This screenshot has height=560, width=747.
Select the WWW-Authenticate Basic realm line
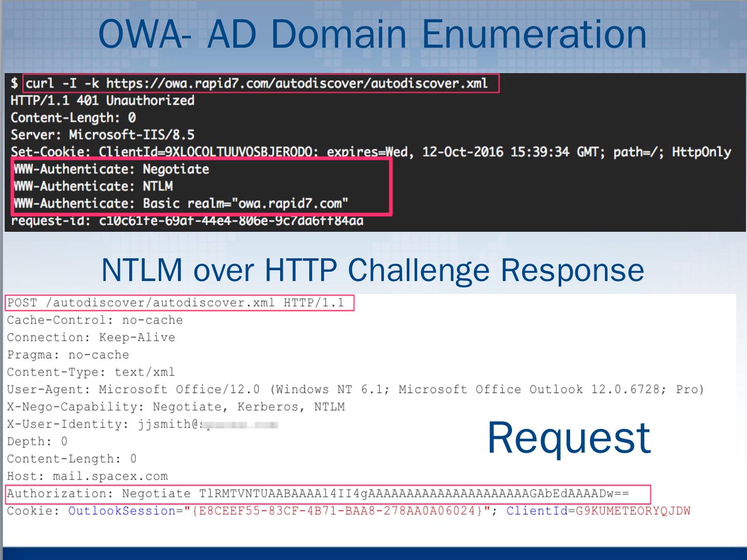point(181,203)
